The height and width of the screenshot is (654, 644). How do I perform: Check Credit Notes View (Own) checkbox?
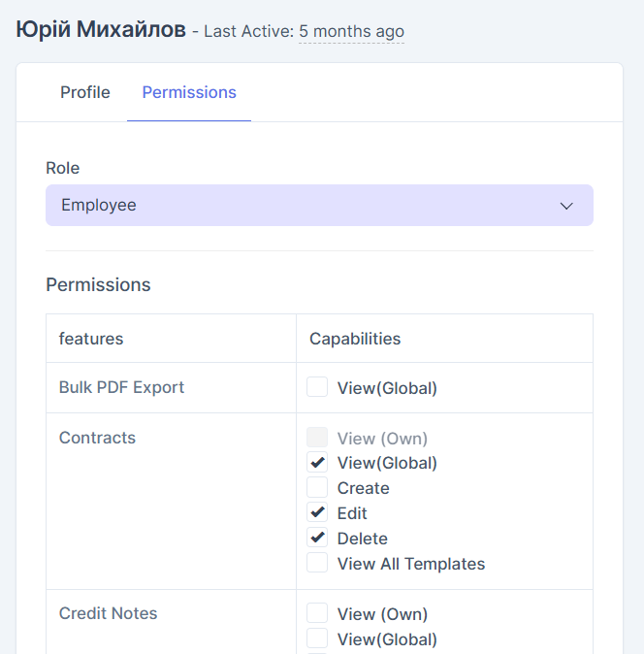(317, 614)
